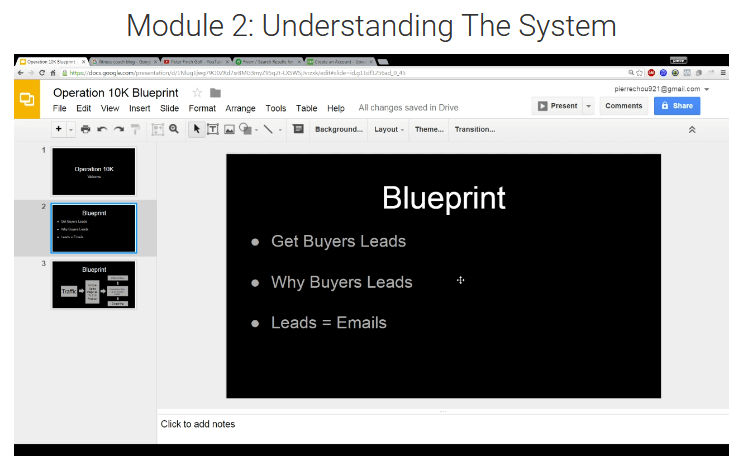Click the 'Leads = Emails' bullet
Screen dimensions: 744x465
pos(329,323)
